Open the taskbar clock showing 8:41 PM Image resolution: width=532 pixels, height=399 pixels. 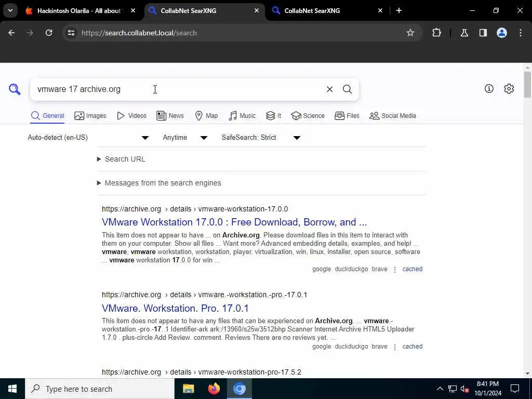[487, 389]
